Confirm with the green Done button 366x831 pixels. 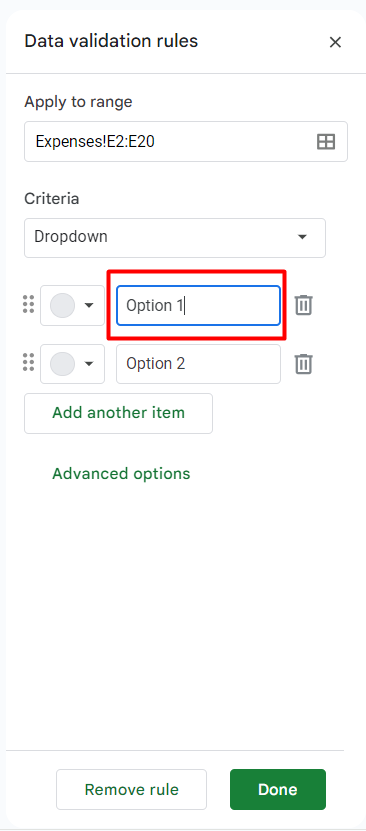tap(278, 789)
